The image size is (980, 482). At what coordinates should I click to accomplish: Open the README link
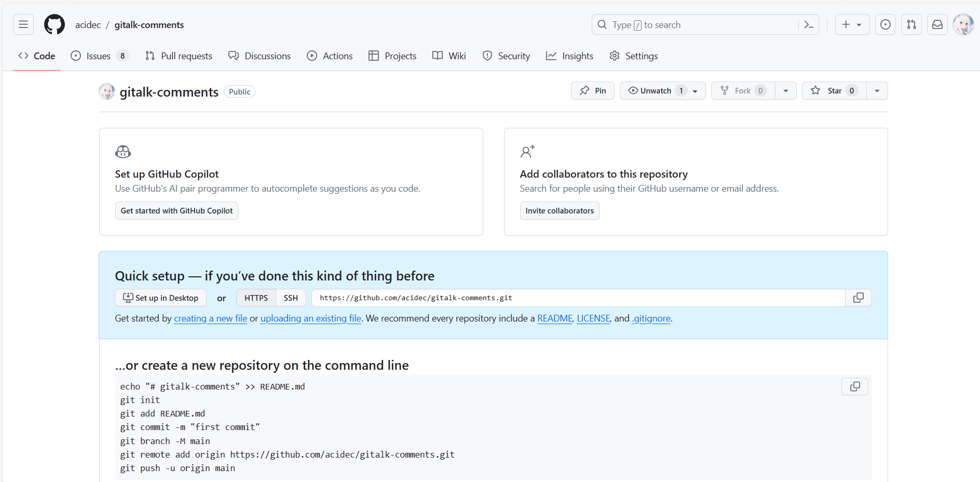coord(555,318)
